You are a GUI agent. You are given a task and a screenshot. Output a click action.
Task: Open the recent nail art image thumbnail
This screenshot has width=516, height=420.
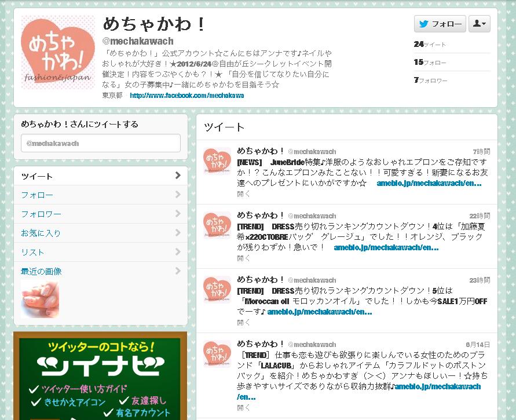(x=40, y=300)
